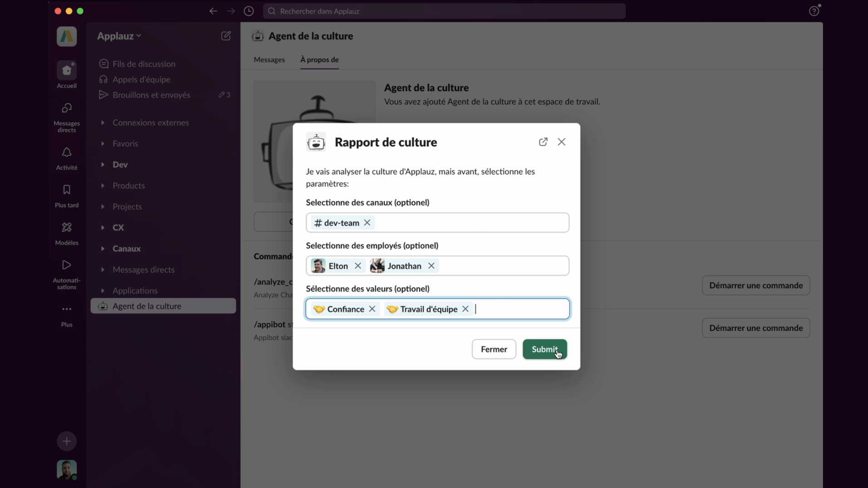Click the Submit button
The image size is (868, 488).
click(544, 349)
